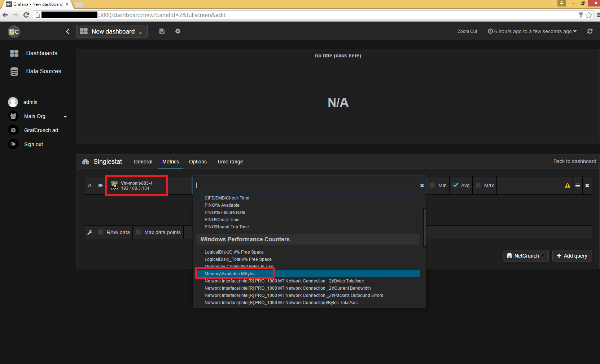Enable the Max data points checkbox
This screenshot has width=600, height=364.
(x=138, y=232)
